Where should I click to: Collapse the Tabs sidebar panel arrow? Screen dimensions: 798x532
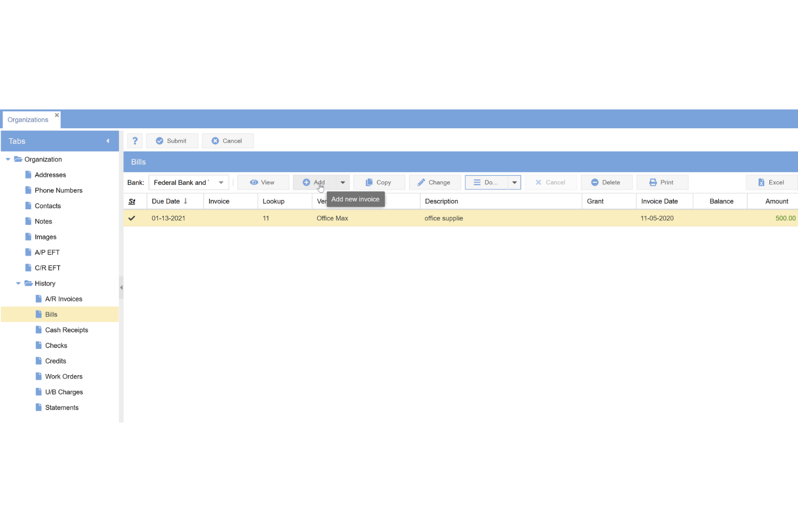108,141
